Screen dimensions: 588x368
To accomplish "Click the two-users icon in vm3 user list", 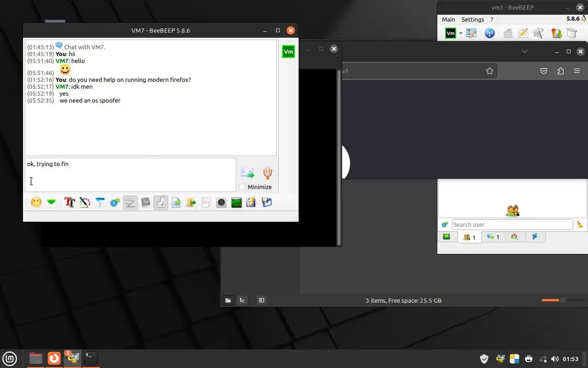I will [x=513, y=211].
